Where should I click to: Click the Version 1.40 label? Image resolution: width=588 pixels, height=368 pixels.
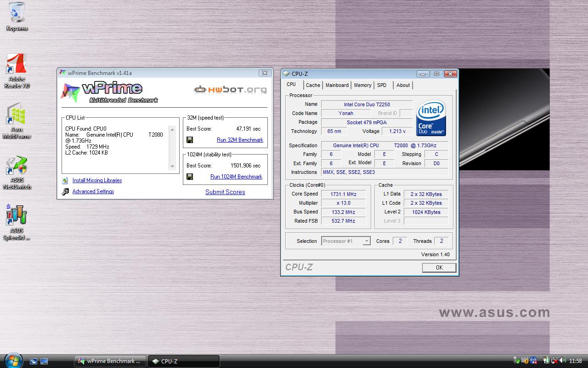click(435, 254)
